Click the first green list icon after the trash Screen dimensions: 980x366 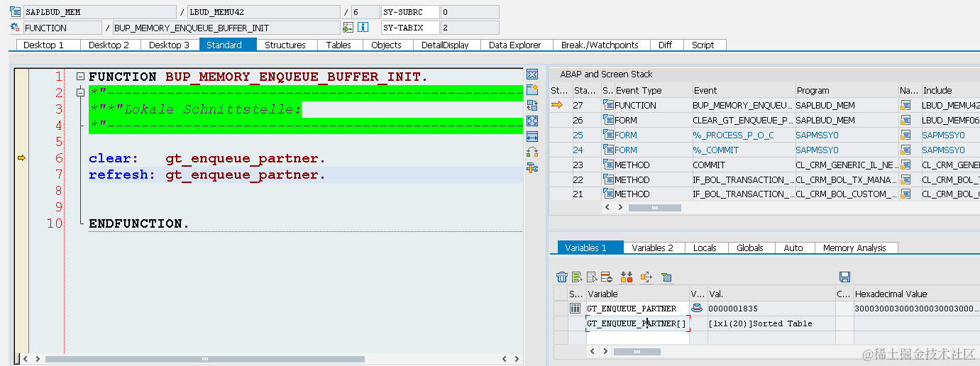pos(577,277)
